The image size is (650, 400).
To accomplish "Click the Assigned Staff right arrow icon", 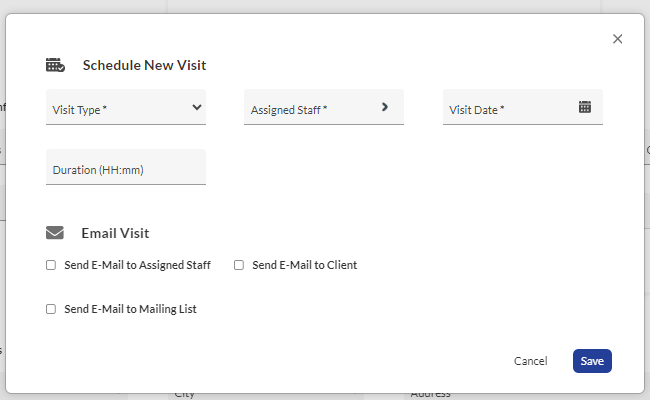I will pos(384,107).
